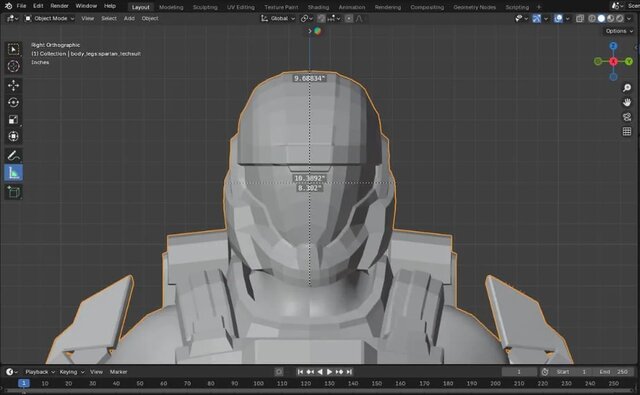Jump to next keyframe

pyautogui.click(x=339, y=372)
